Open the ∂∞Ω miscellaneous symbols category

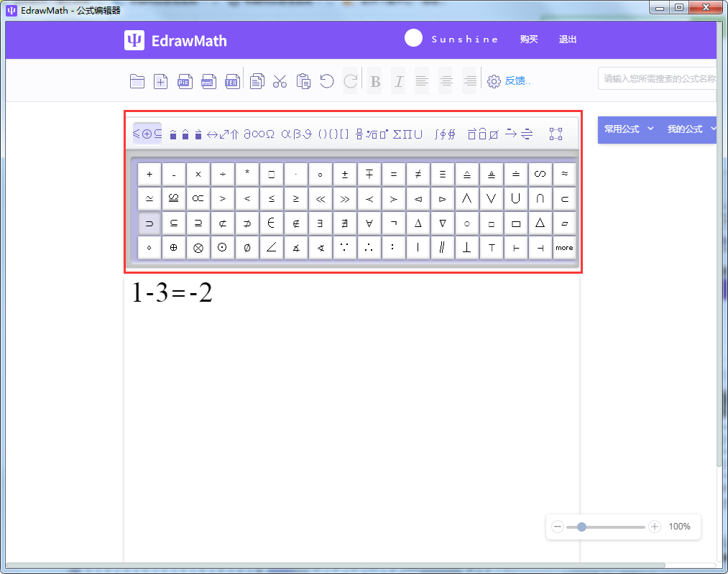[259, 134]
